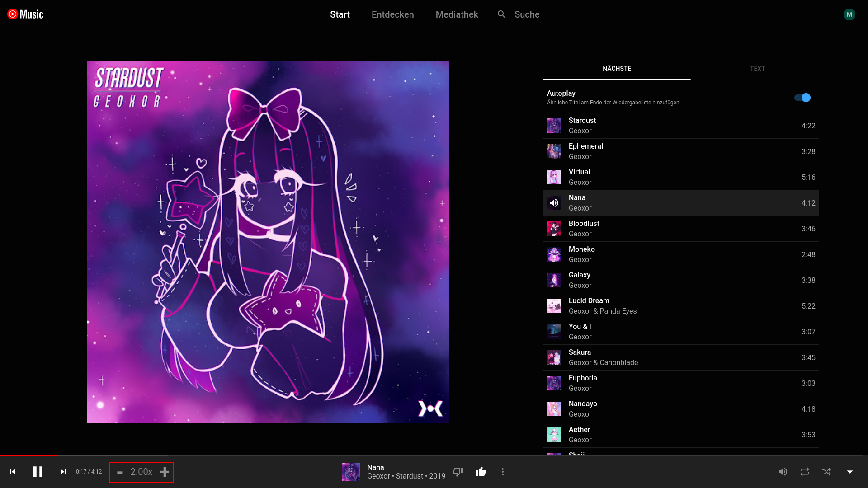Play Nandayo from the queue
This screenshot has width=868, height=488.
[681, 409]
